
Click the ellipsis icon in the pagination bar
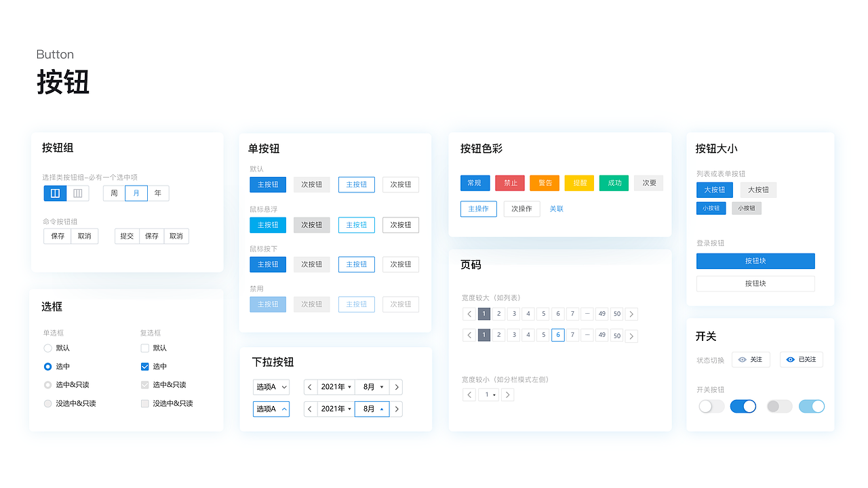587,314
